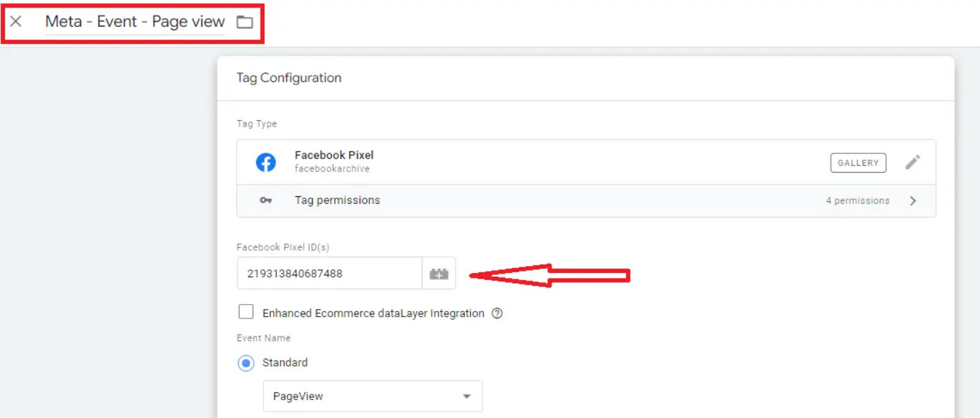
Task: Open the variable picker beside the Pixel ID
Action: pos(439,273)
